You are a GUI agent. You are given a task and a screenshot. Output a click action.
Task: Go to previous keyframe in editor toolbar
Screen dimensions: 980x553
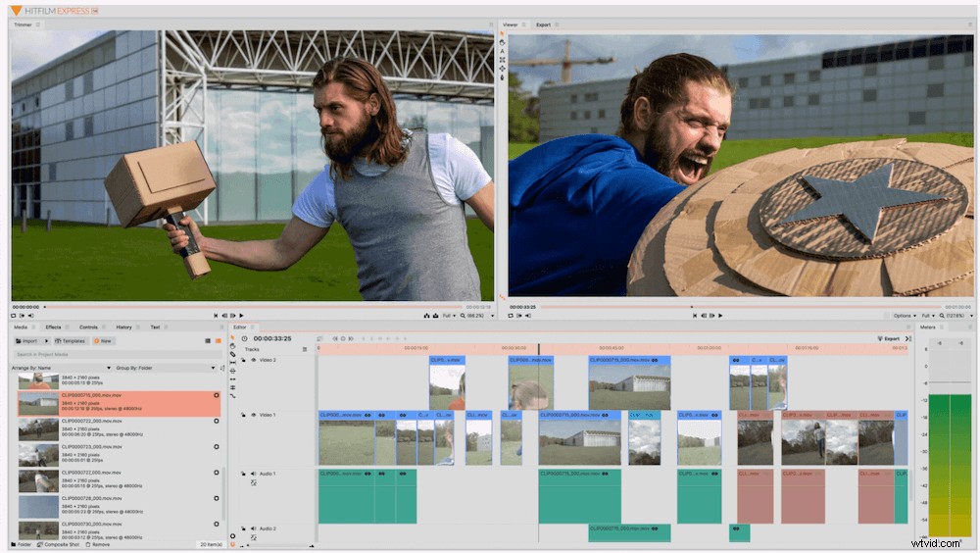point(334,338)
